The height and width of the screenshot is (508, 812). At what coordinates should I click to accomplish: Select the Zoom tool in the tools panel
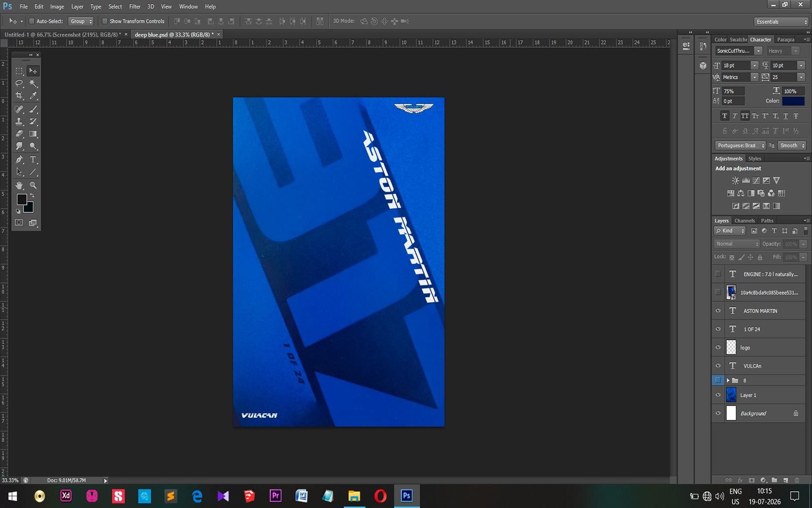click(33, 185)
